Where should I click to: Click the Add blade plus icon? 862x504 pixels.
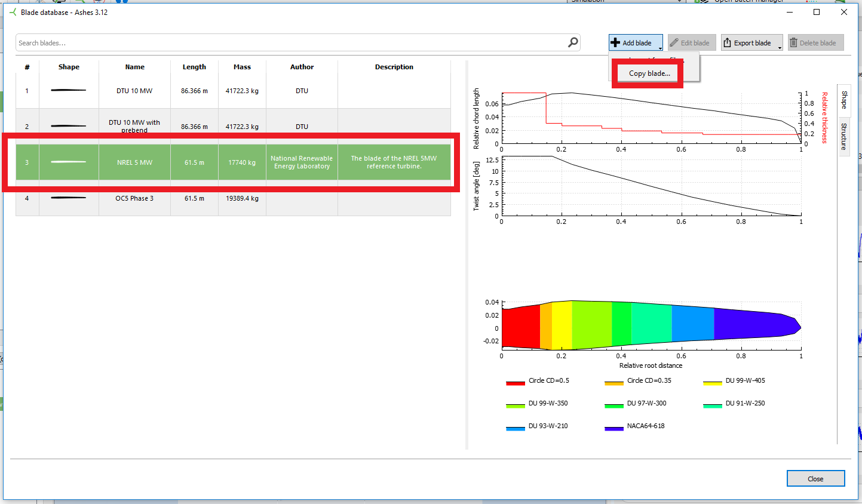[x=615, y=43]
